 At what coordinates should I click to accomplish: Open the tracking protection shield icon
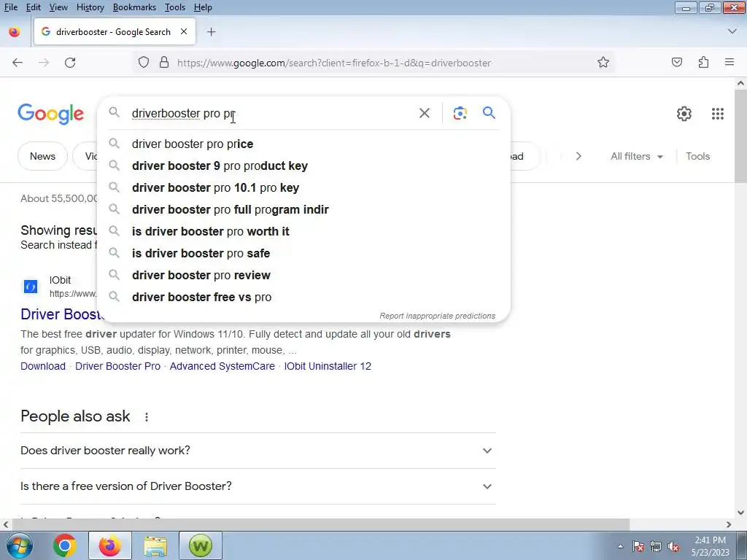pyautogui.click(x=144, y=63)
